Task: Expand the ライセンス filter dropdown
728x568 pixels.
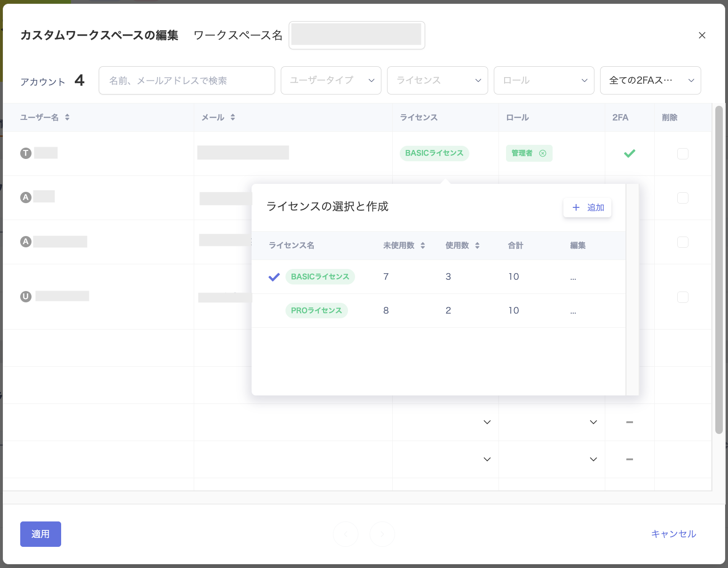Action: (437, 80)
